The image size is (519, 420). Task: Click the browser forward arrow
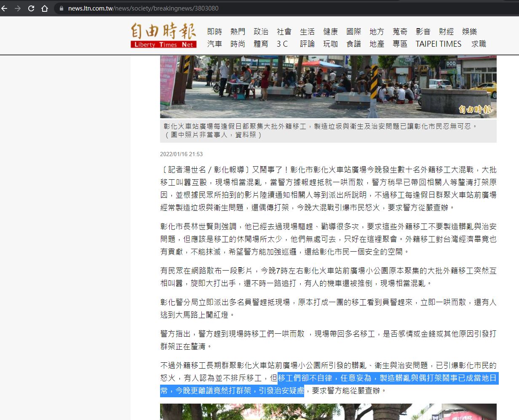pyautogui.click(x=18, y=8)
